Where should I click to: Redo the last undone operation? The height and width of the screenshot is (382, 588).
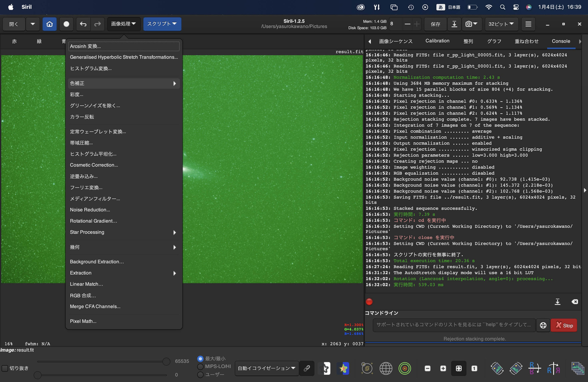(98, 24)
